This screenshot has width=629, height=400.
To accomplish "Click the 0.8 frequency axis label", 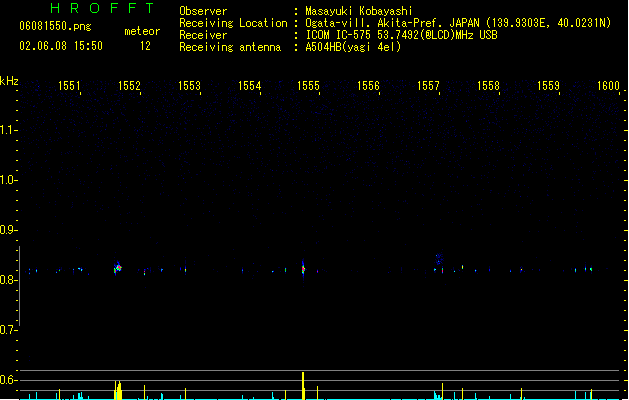I will (8, 280).
